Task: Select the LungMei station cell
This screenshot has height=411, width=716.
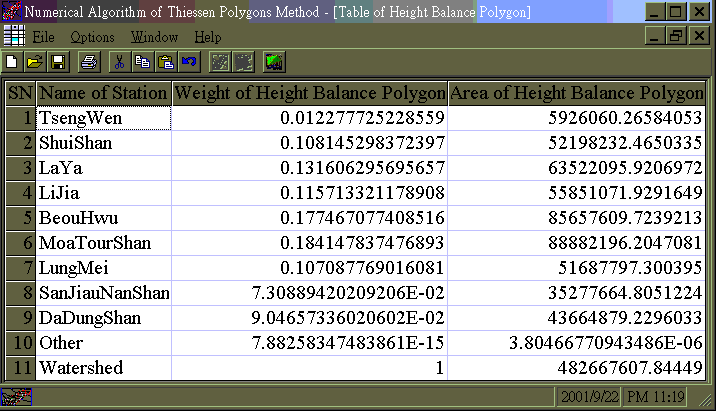Action: 104,268
